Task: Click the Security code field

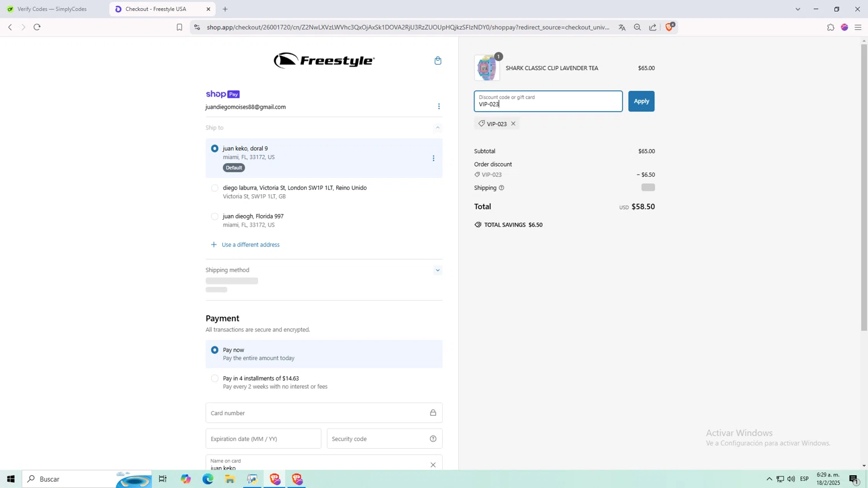Action: pyautogui.click(x=384, y=439)
